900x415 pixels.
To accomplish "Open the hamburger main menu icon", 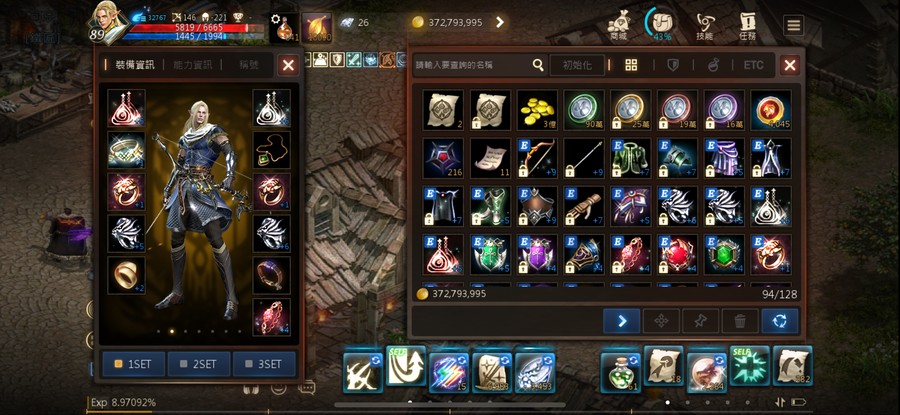I will (x=793, y=25).
